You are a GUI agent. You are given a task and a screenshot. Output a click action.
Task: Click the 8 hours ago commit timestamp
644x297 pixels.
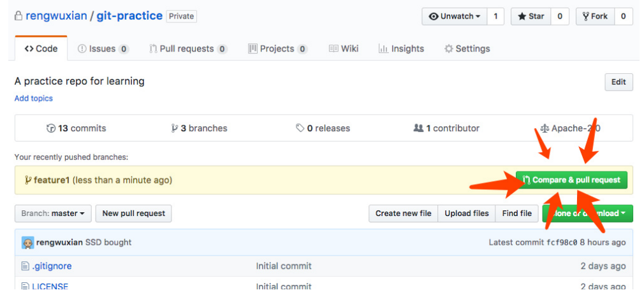point(603,242)
